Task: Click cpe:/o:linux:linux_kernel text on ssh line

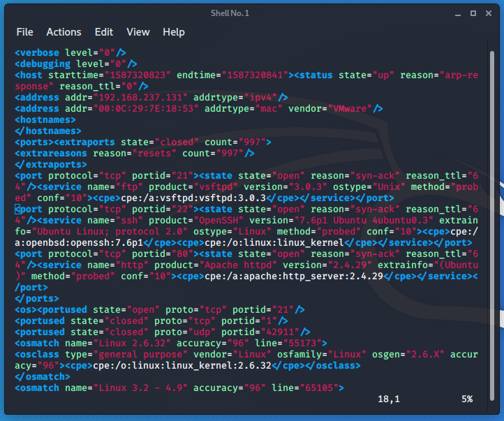Action: coord(274,243)
